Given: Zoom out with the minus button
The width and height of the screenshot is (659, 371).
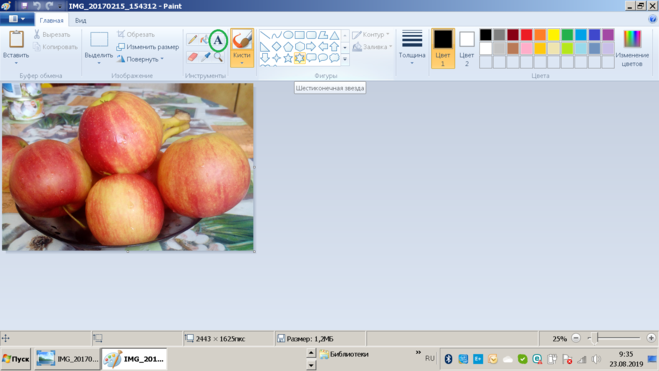Looking at the screenshot, I should coord(576,338).
